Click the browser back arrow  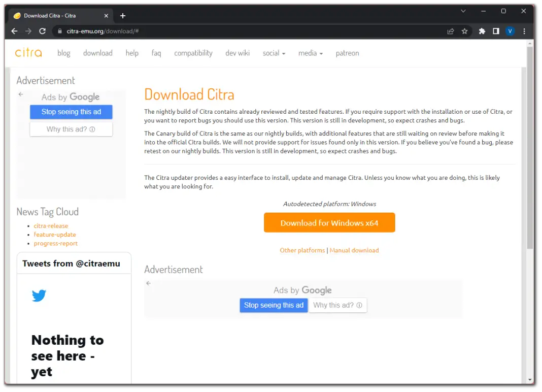coord(14,31)
